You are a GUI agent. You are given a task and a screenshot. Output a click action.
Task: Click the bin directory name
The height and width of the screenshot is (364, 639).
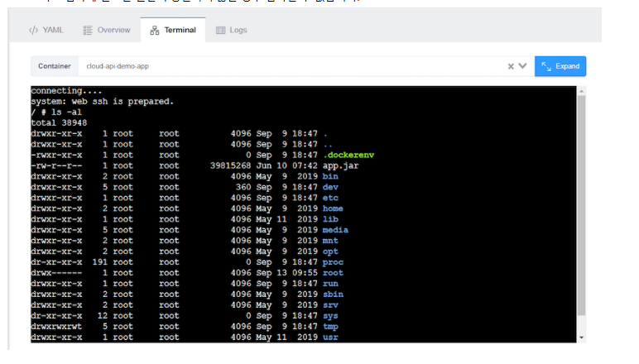tap(330, 176)
